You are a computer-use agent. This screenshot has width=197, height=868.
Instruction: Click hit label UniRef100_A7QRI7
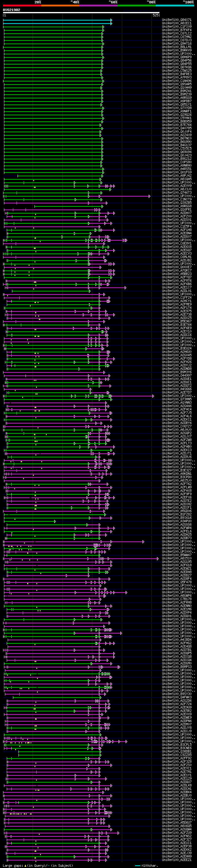coord(177,270)
